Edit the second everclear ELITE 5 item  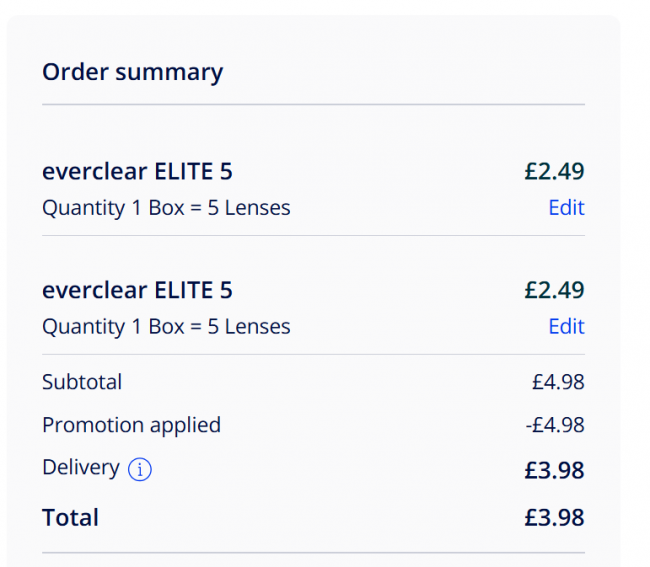click(x=566, y=326)
